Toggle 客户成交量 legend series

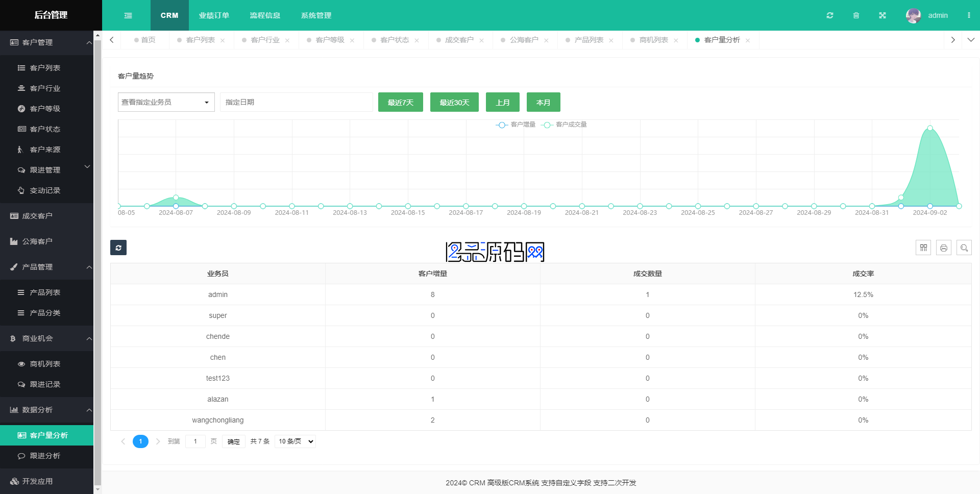pyautogui.click(x=564, y=125)
